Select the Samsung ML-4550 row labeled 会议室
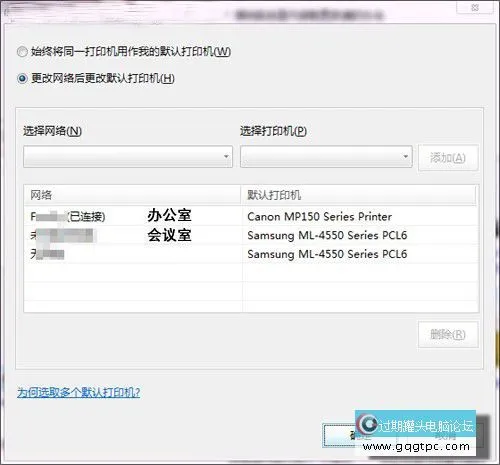The height and width of the screenshot is (465, 500). (x=252, y=235)
